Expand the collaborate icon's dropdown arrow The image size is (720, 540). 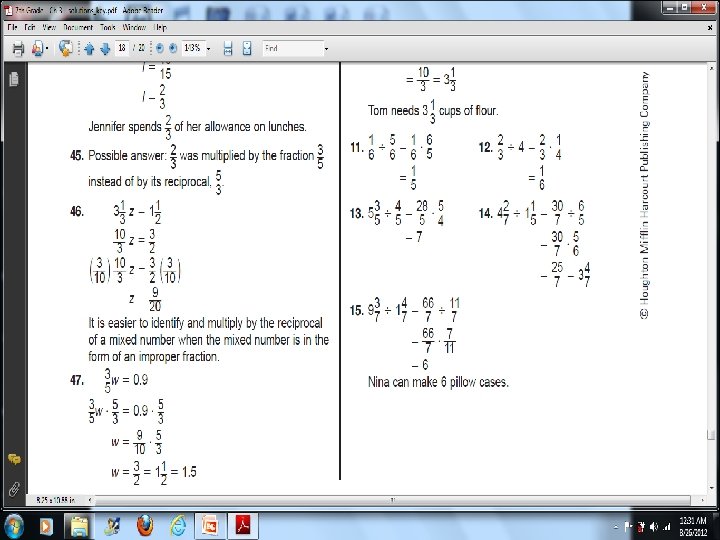47,49
